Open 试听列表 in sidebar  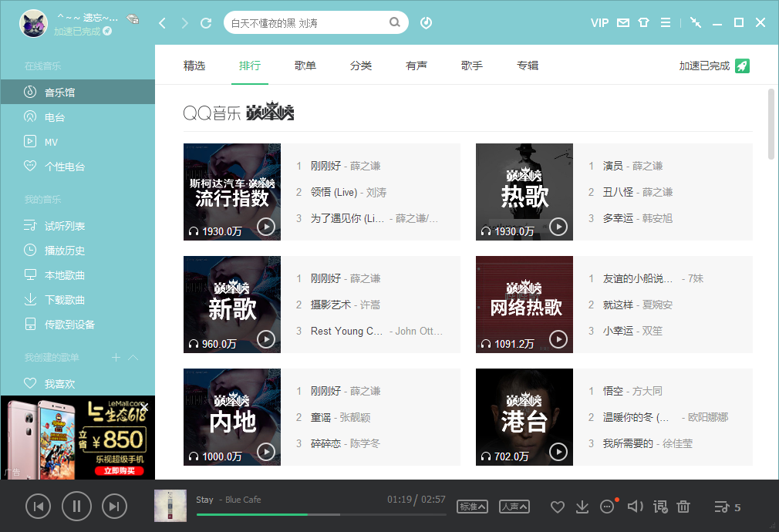click(x=77, y=226)
